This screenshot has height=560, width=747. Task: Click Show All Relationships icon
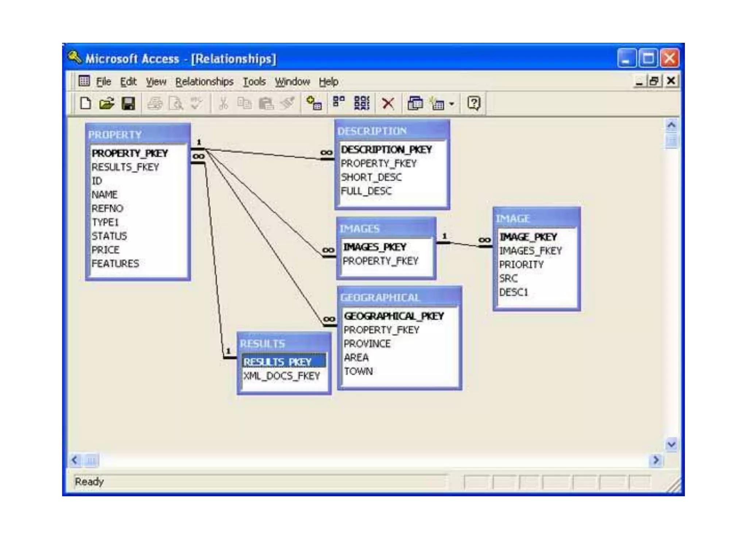pyautogui.click(x=361, y=103)
